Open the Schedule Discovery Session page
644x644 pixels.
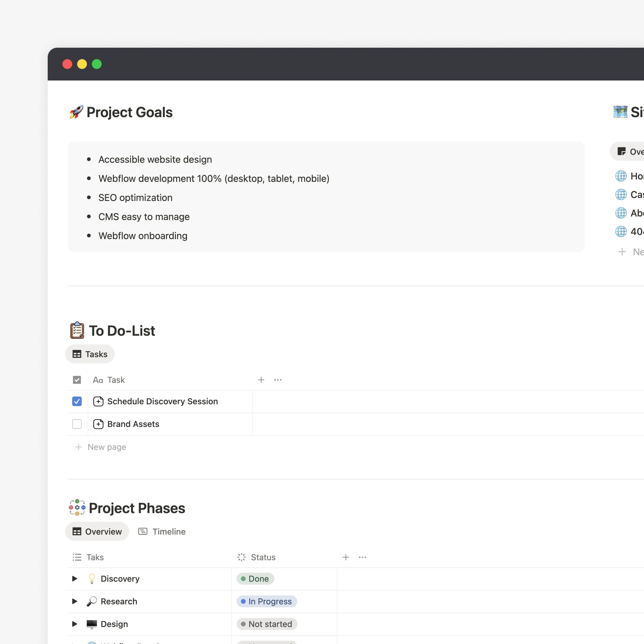tap(162, 401)
